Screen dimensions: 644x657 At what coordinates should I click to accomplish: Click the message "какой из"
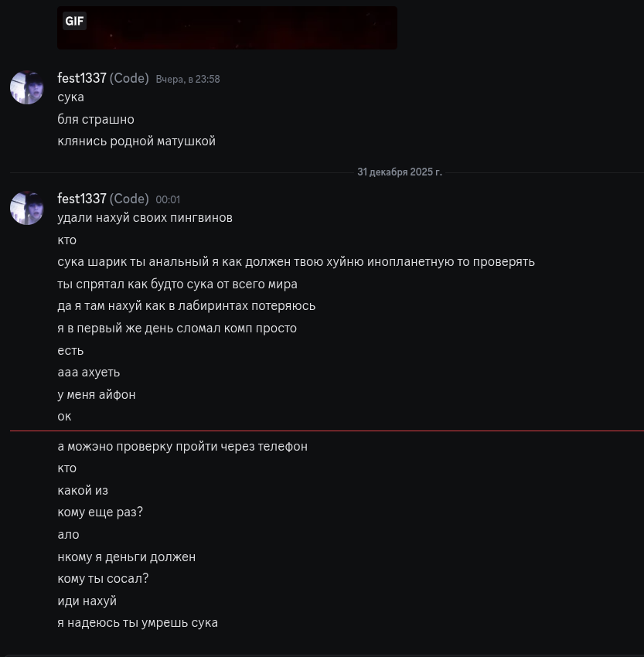point(83,490)
